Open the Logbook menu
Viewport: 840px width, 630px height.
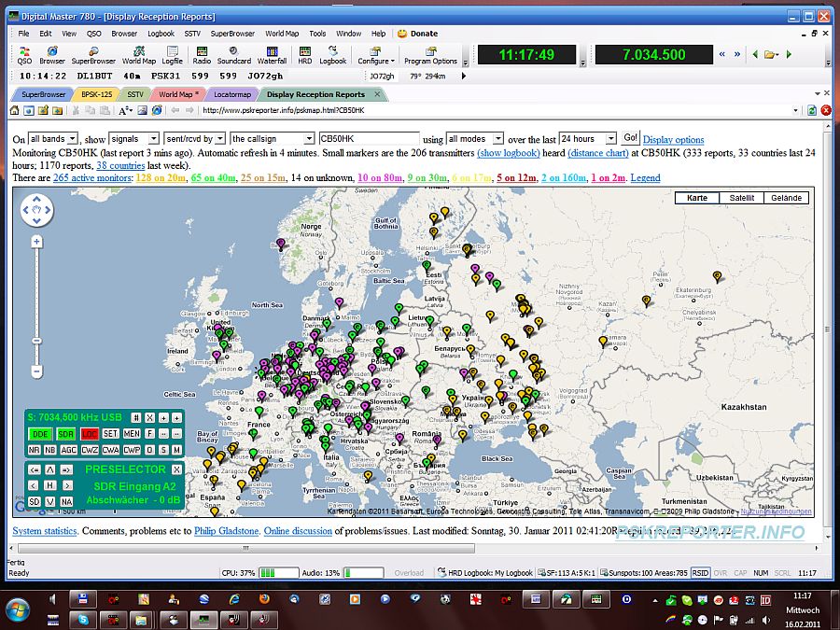[161, 34]
